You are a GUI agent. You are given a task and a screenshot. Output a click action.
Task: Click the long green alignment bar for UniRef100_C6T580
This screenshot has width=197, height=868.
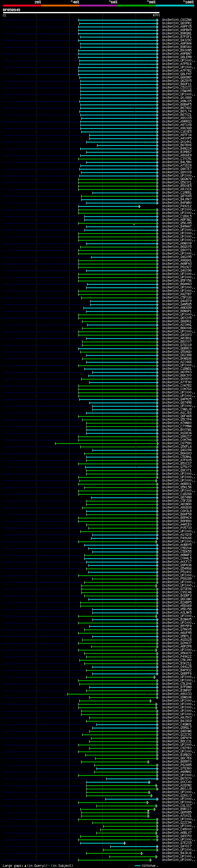pos(107,443)
